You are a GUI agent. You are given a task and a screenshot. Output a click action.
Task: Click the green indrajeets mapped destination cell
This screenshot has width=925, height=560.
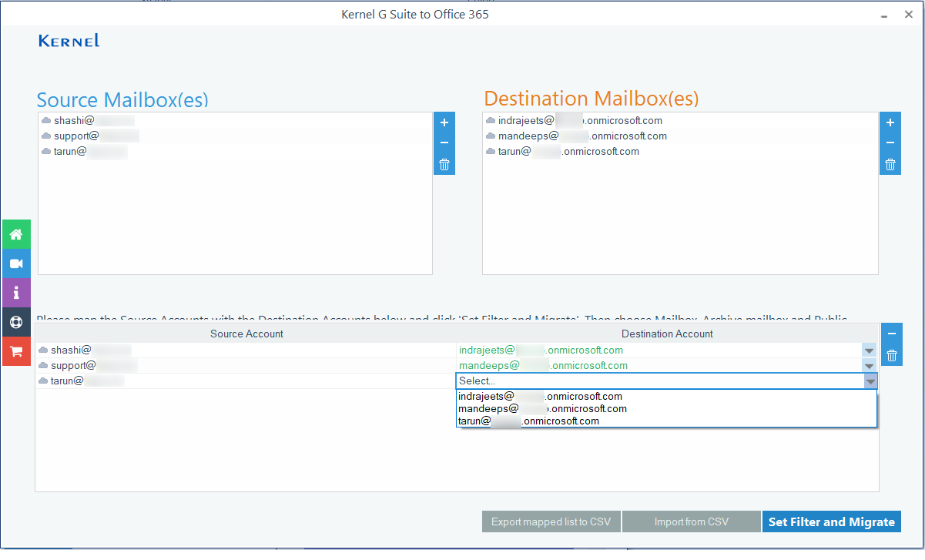[659, 350]
